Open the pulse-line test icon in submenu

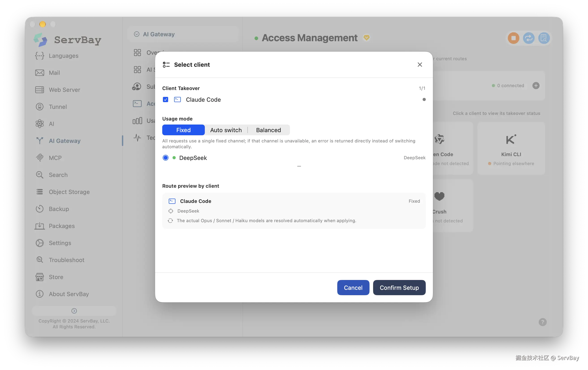[137, 138]
